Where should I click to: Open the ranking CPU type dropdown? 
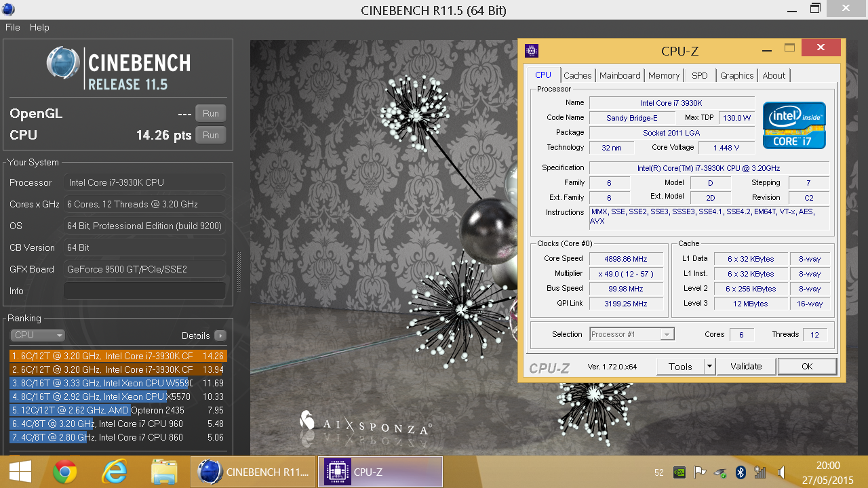pyautogui.click(x=38, y=335)
